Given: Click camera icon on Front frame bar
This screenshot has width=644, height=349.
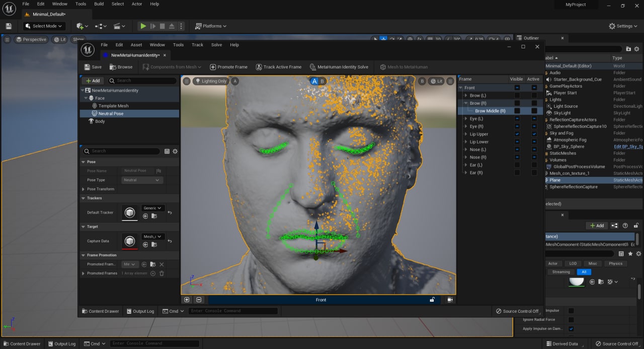Looking at the screenshot, I should (x=450, y=300).
